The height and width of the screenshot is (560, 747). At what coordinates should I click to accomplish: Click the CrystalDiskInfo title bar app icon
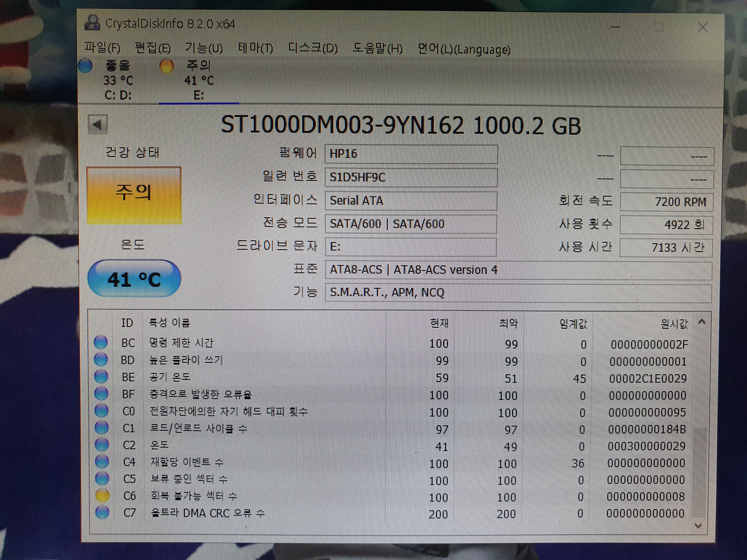pos(92,23)
